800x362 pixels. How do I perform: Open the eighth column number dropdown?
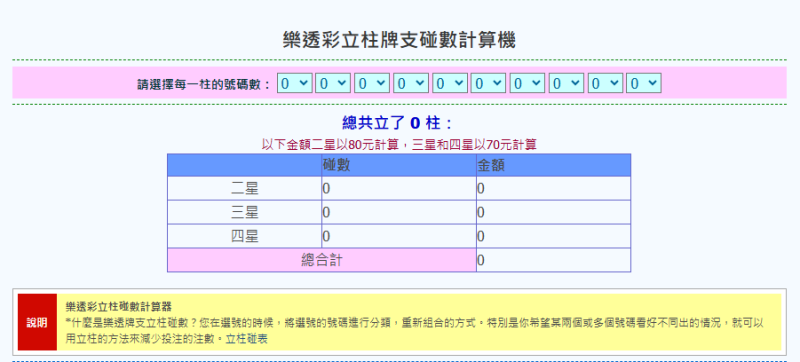[566, 83]
